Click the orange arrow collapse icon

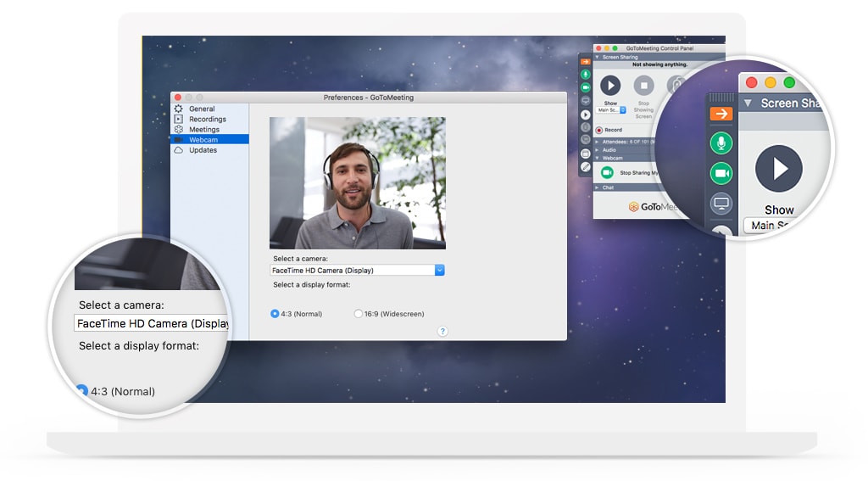pyautogui.click(x=585, y=62)
